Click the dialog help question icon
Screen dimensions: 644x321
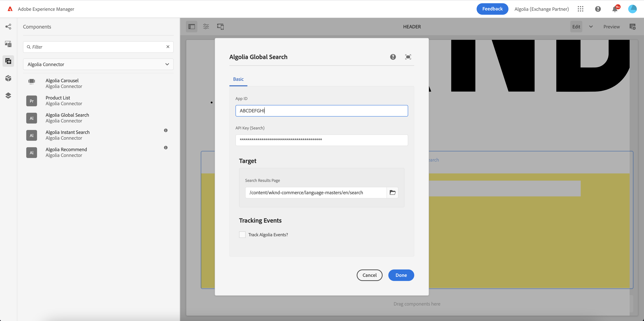pos(393,57)
